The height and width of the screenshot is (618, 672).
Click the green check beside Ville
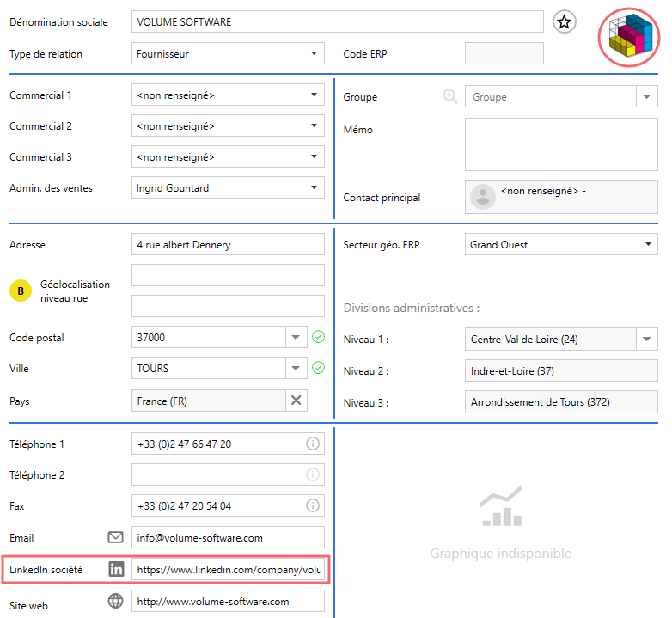[319, 368]
